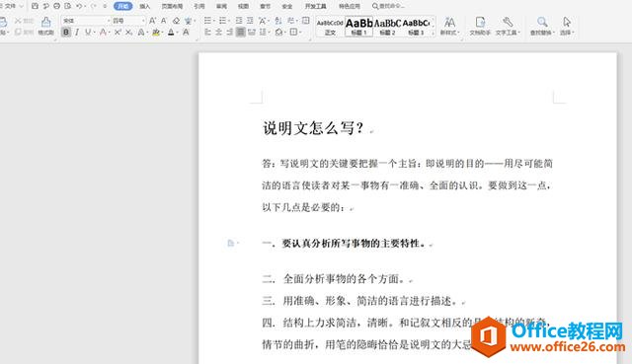Click the numbered list icon
632x364 pixels.
222,21
